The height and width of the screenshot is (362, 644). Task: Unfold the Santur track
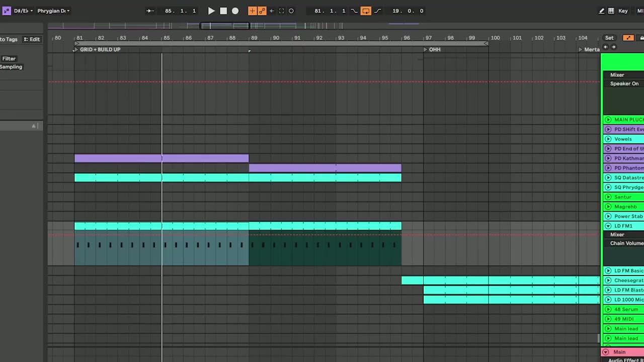click(x=608, y=197)
